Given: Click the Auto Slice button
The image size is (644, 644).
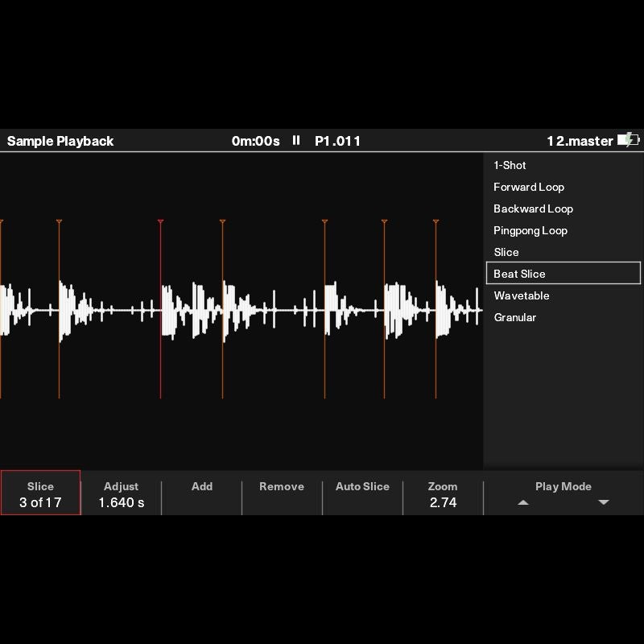Looking at the screenshot, I should 362,493.
